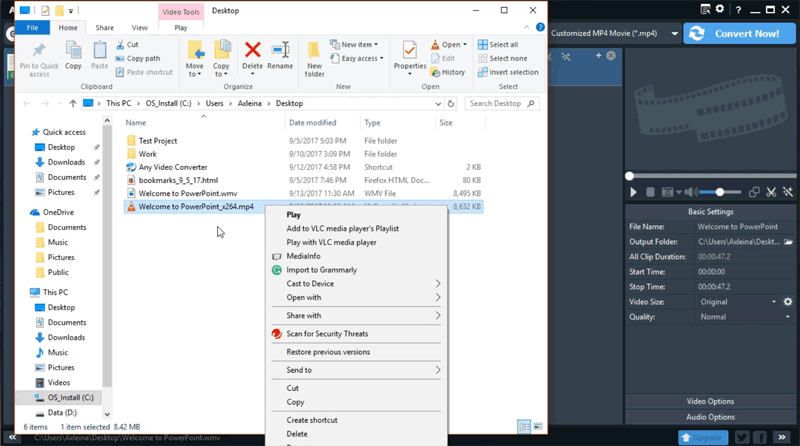Select Play with VLC media player
This screenshot has width=800, height=446.
(x=331, y=242)
